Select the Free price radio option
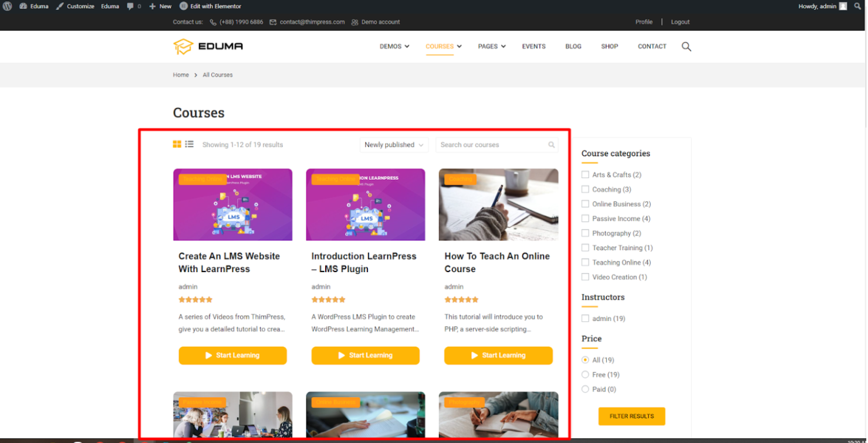Image resolution: width=868 pixels, height=443 pixels. [585, 374]
